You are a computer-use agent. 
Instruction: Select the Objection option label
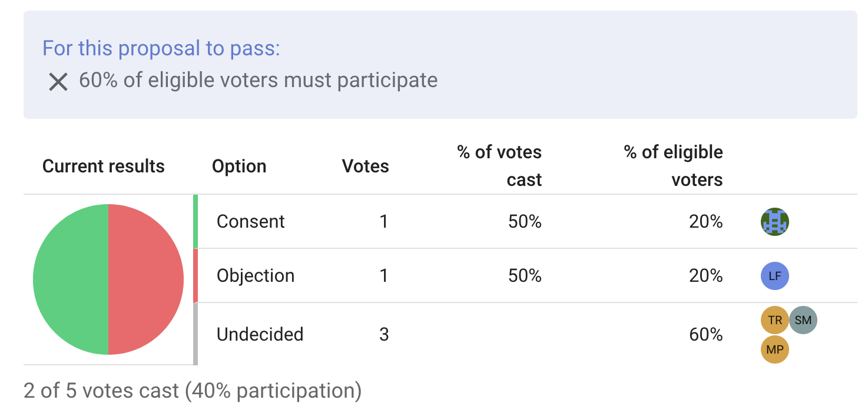(255, 276)
